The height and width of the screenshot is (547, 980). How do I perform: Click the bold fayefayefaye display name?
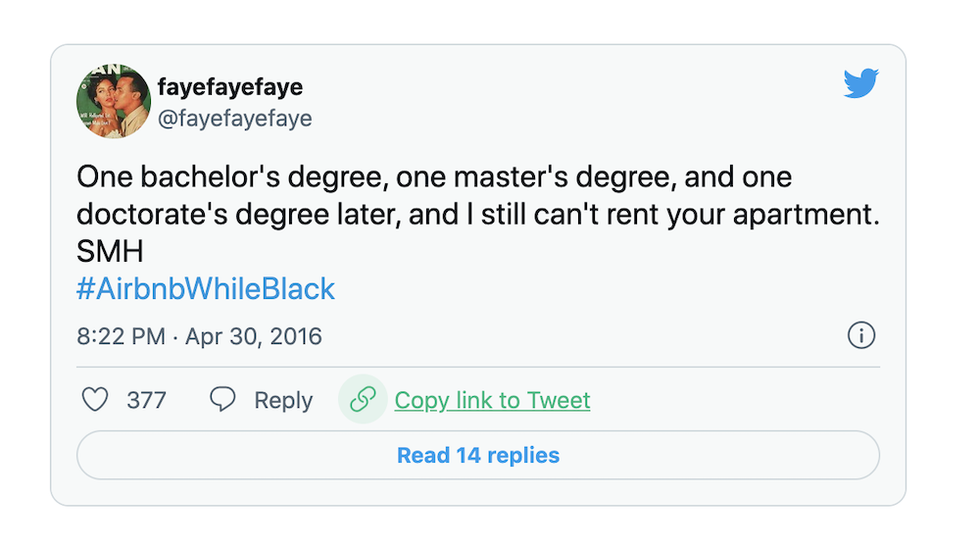(x=230, y=87)
